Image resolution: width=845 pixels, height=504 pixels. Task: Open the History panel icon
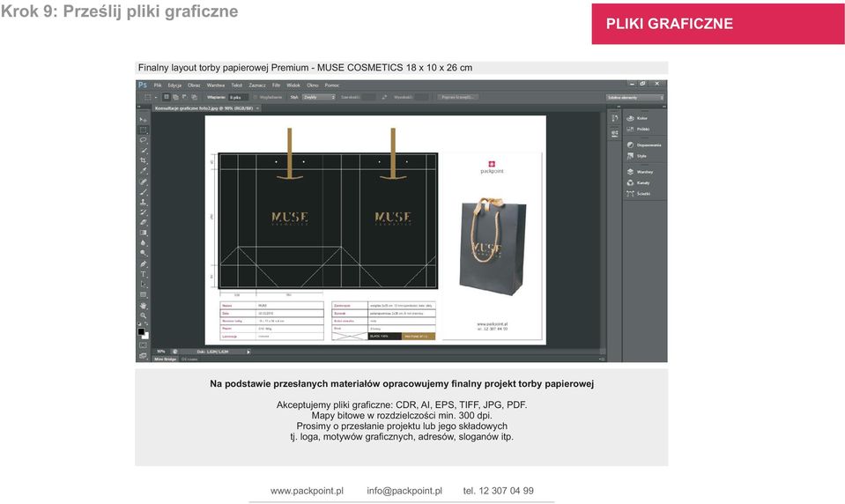pos(615,119)
